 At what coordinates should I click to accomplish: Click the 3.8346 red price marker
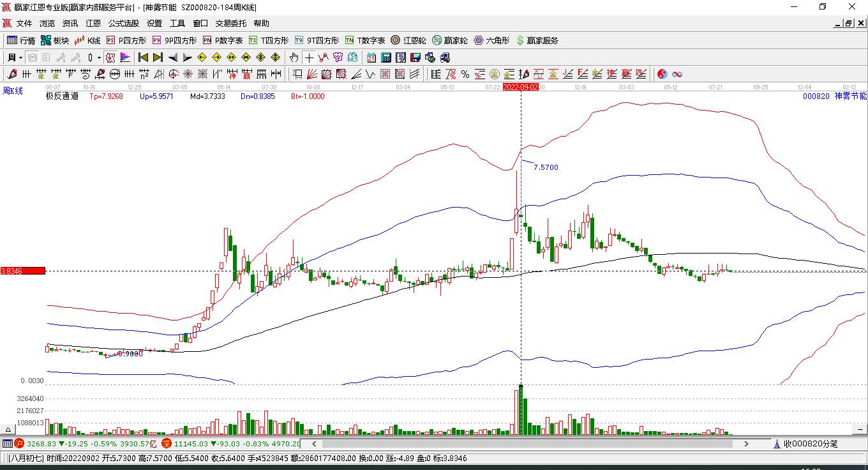[23, 271]
